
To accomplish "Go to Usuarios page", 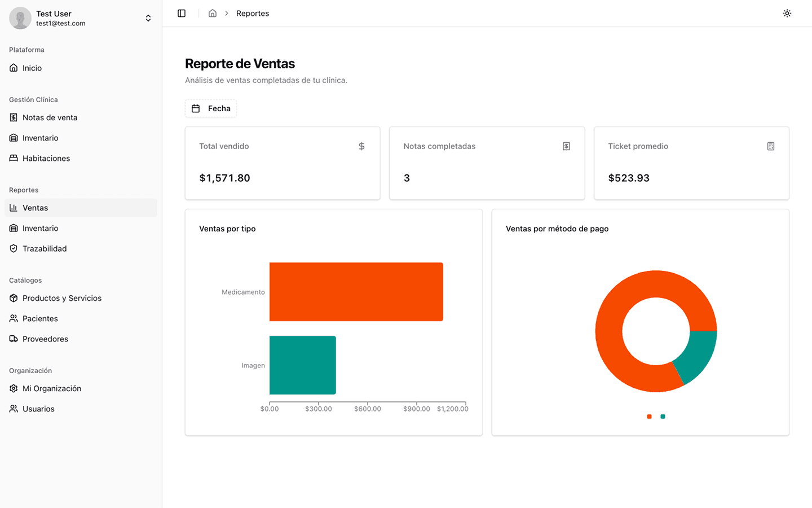I will 38,409.
